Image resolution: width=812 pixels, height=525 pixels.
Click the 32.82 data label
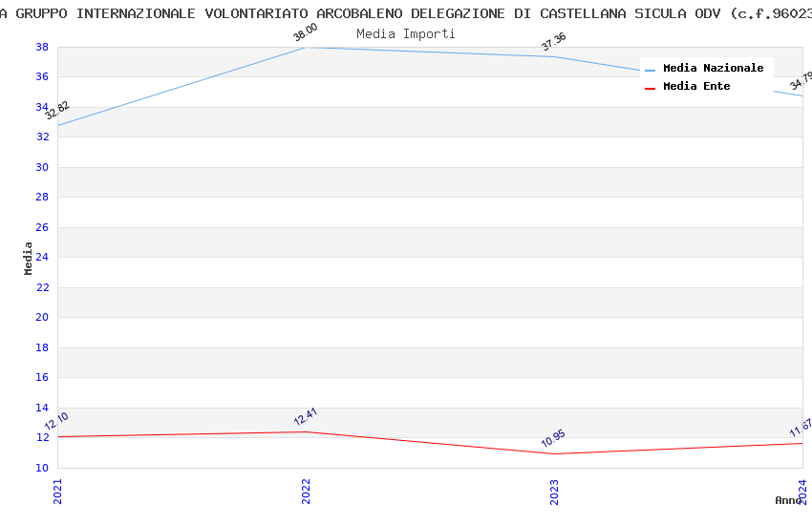(x=56, y=110)
